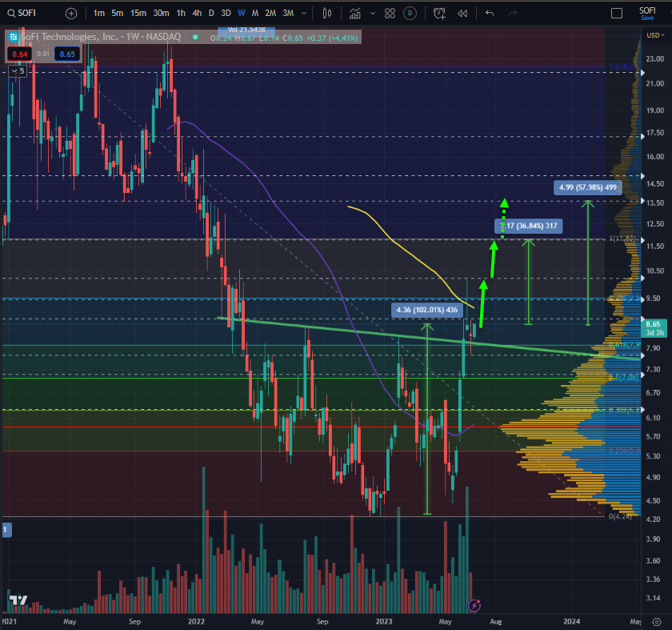Click the Aug label on time axis
Viewport: 672px width, 630px height.
pos(496,621)
